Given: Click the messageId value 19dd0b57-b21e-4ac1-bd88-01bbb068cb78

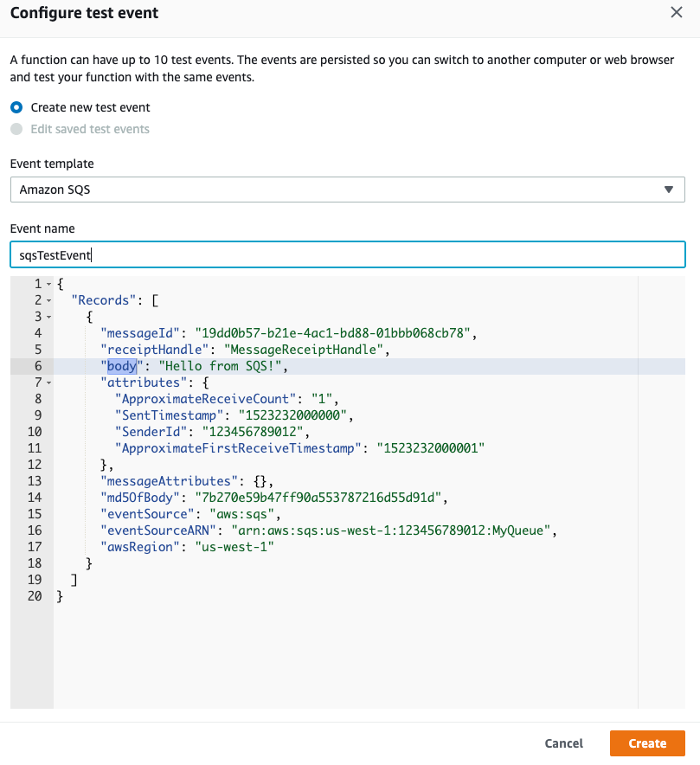Looking at the screenshot, I should coord(332,333).
